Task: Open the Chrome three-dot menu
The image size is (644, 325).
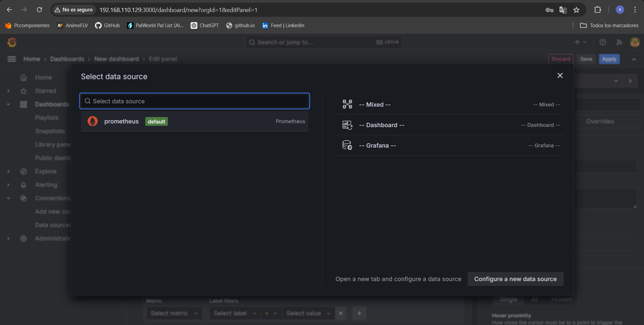Action: pos(635,10)
